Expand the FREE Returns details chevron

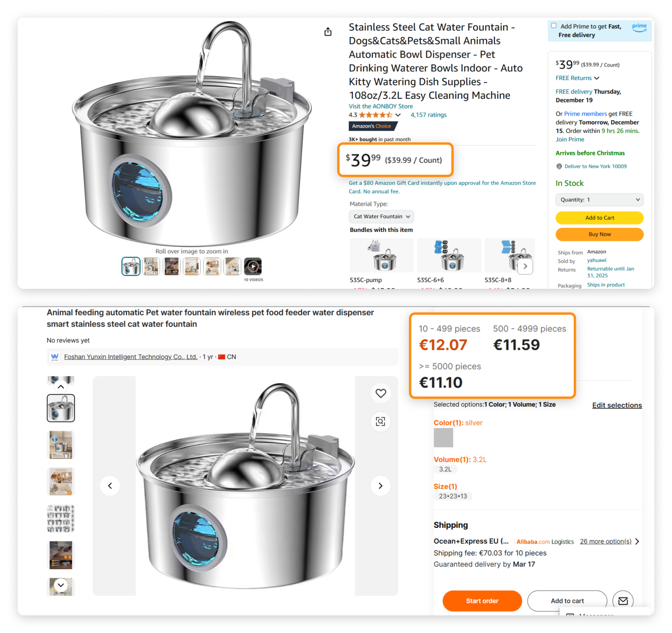coord(596,78)
